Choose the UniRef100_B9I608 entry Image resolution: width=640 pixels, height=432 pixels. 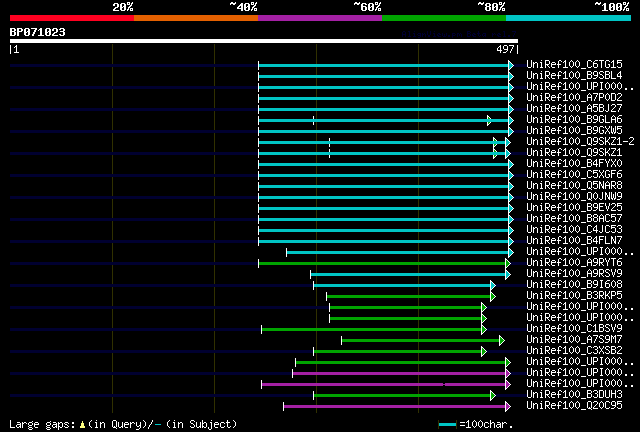574,285
